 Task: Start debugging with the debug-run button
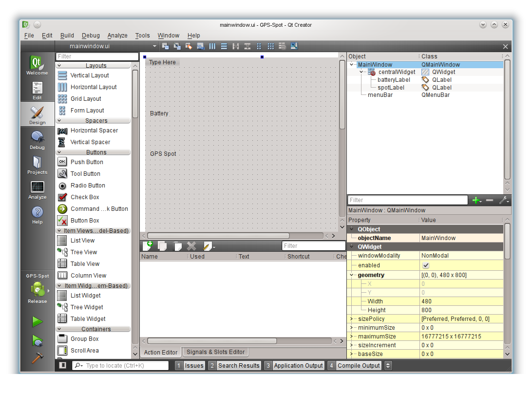coord(38,340)
